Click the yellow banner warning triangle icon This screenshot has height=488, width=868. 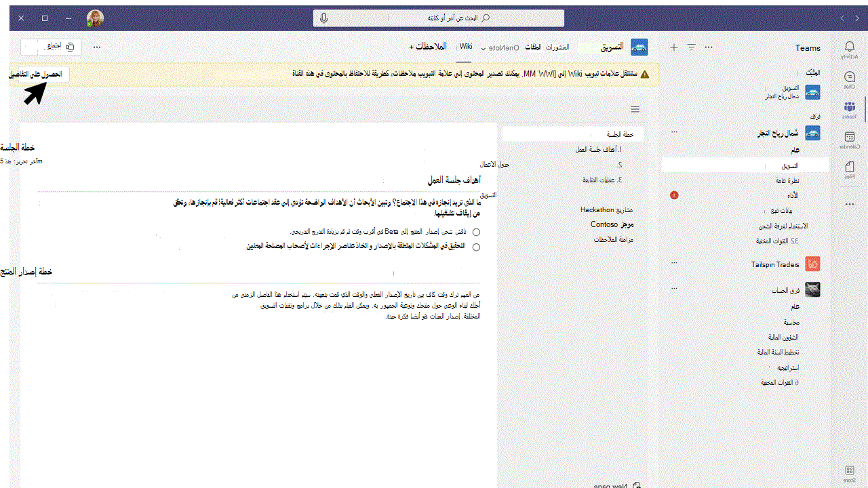(x=644, y=74)
